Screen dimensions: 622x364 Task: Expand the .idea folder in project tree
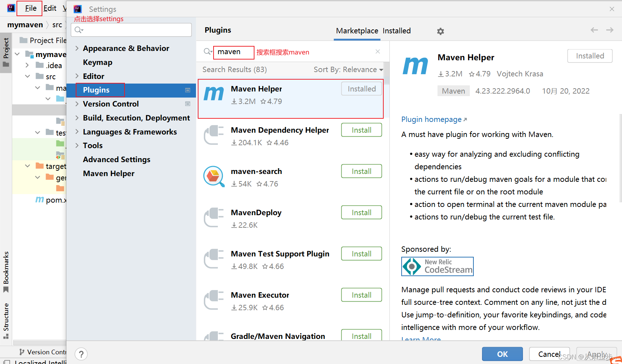click(x=27, y=65)
